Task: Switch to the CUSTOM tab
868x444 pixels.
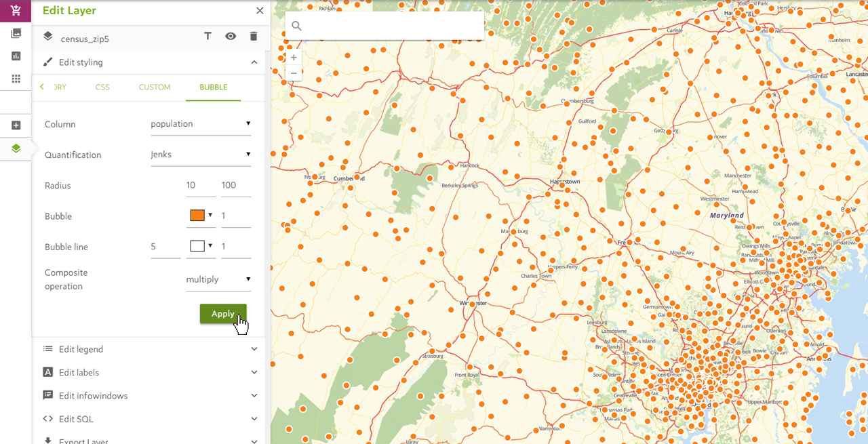Action: click(155, 87)
